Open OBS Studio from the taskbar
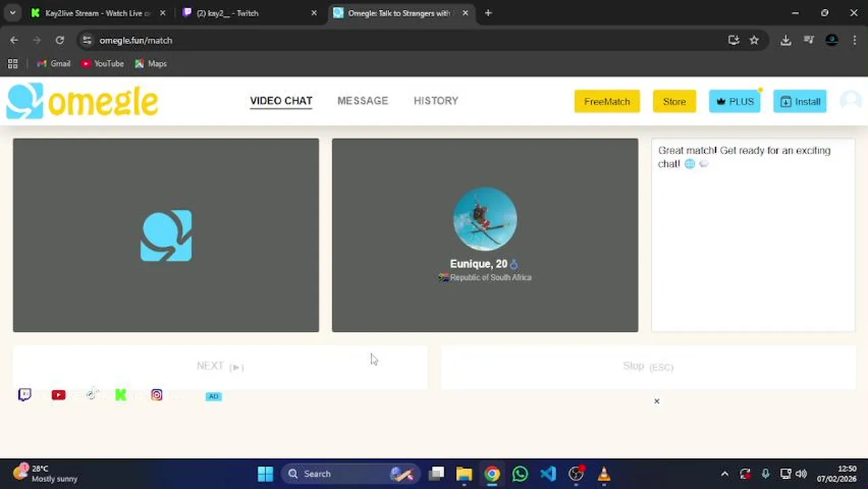 tap(576, 473)
